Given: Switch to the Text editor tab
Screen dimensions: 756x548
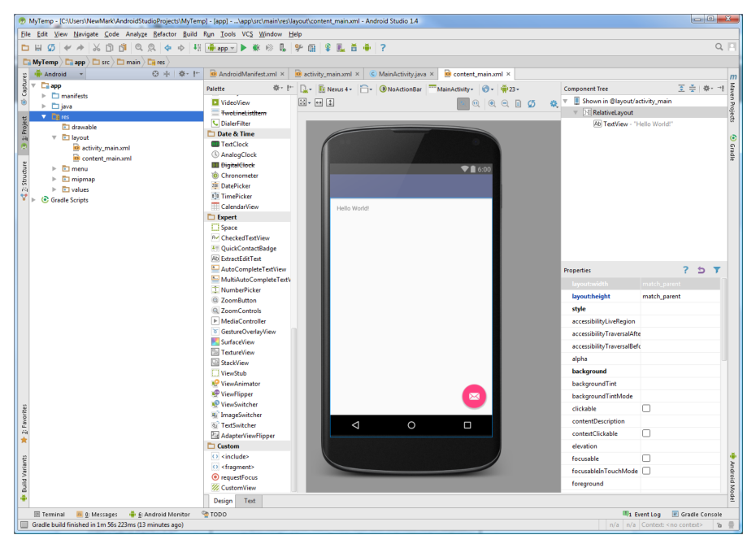Looking at the screenshot, I should [250, 501].
